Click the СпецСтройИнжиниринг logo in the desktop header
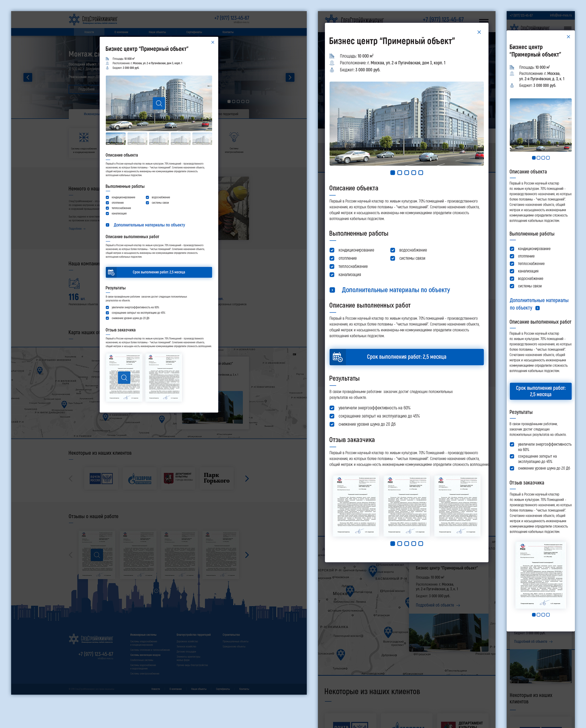The height and width of the screenshot is (728, 586). click(93, 19)
